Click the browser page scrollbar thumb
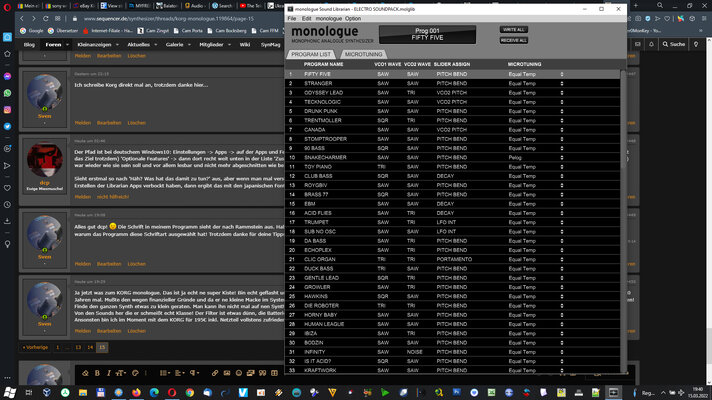Image resolution: width=712 pixels, height=400 pixels. (709, 345)
